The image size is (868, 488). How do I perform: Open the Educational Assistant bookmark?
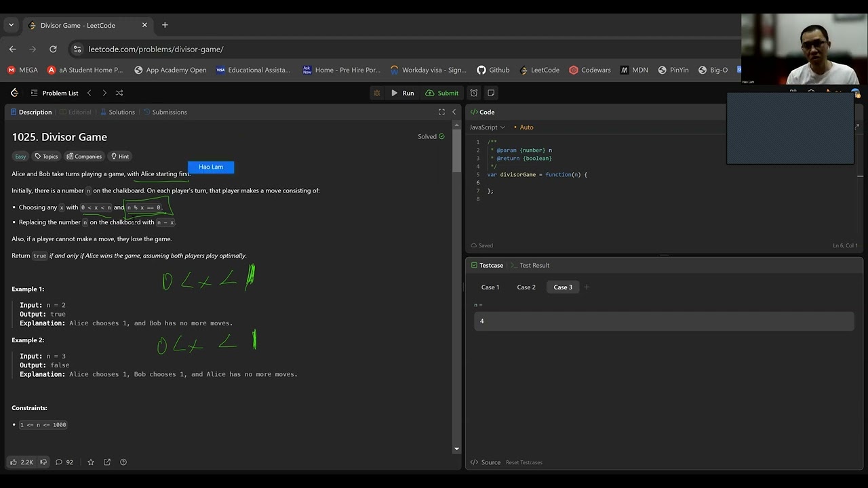[x=253, y=70]
